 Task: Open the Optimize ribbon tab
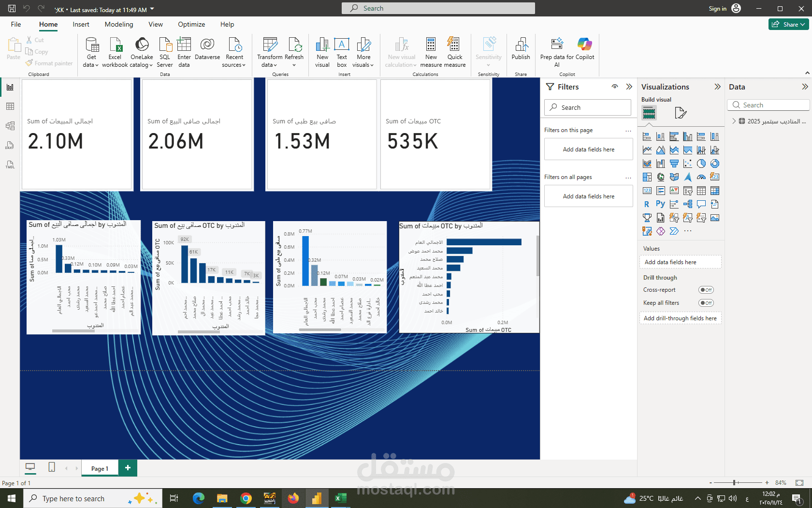191,24
